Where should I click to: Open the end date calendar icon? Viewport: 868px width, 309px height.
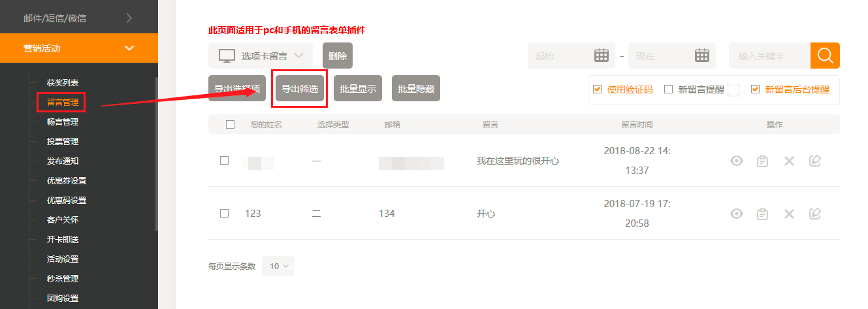(x=702, y=56)
